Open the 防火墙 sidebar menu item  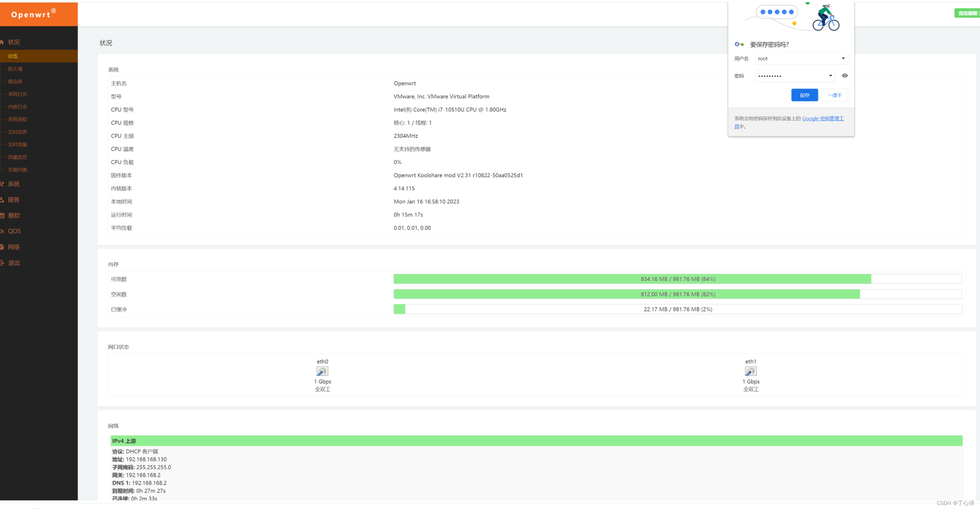click(x=15, y=69)
